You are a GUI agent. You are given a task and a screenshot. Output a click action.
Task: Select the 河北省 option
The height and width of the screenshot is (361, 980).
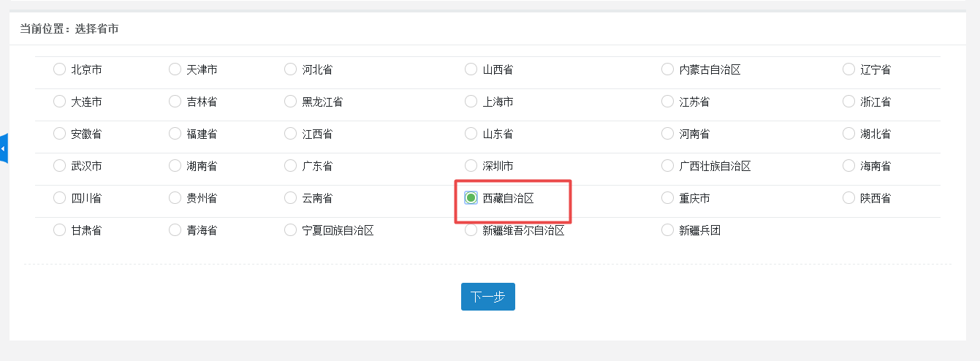pos(290,69)
